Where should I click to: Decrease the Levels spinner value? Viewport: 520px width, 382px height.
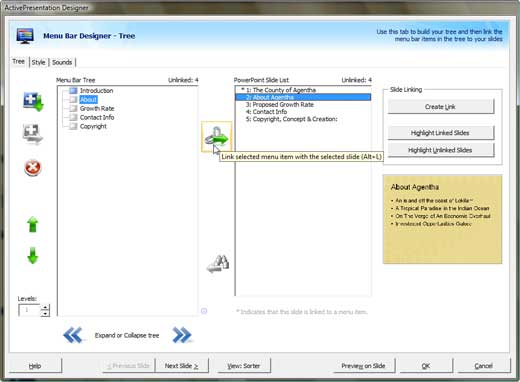click(x=45, y=313)
